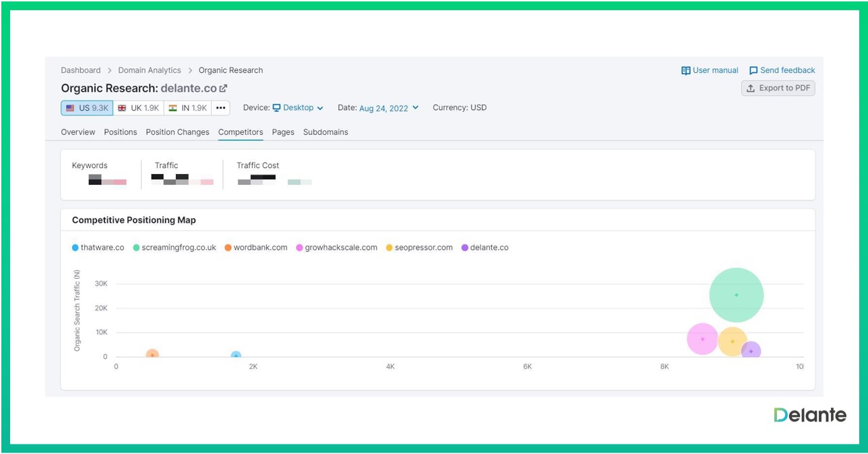Switch to the Positions tab

pos(121,132)
